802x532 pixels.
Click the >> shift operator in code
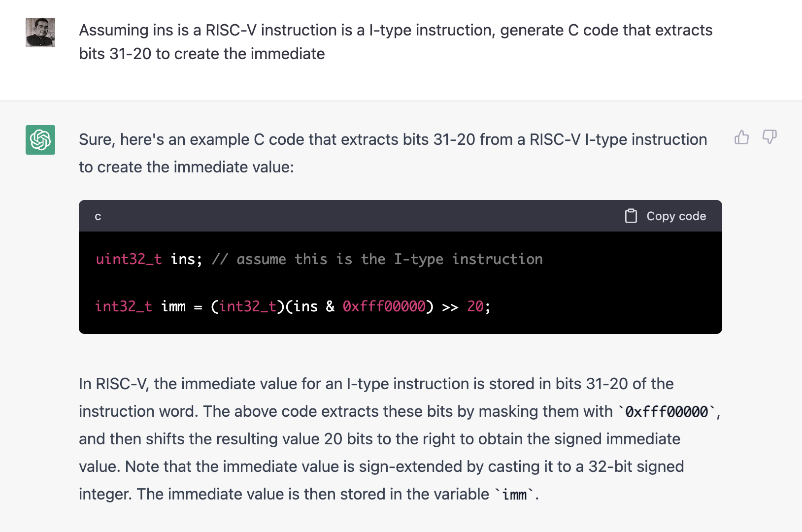click(450, 307)
